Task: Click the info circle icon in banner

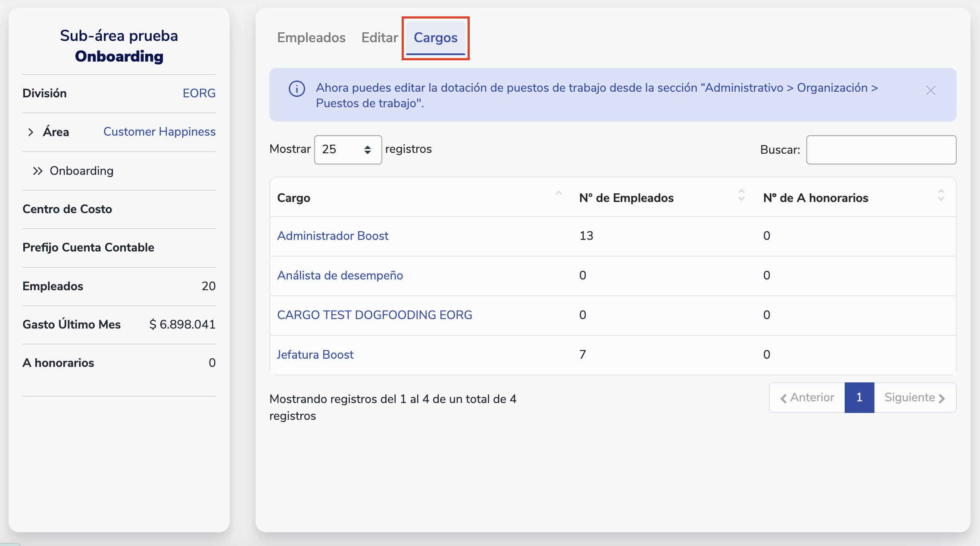Action: (x=296, y=89)
